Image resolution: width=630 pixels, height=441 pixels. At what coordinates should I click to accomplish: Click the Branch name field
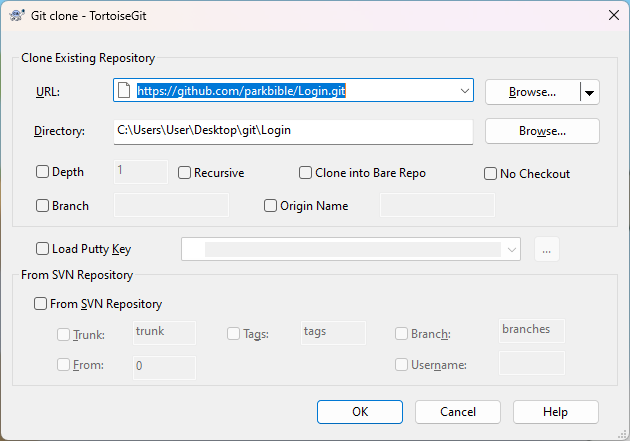tap(172, 205)
